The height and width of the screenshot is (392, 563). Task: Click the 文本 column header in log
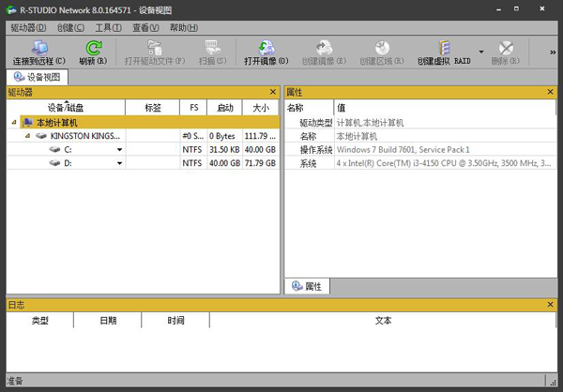click(383, 320)
